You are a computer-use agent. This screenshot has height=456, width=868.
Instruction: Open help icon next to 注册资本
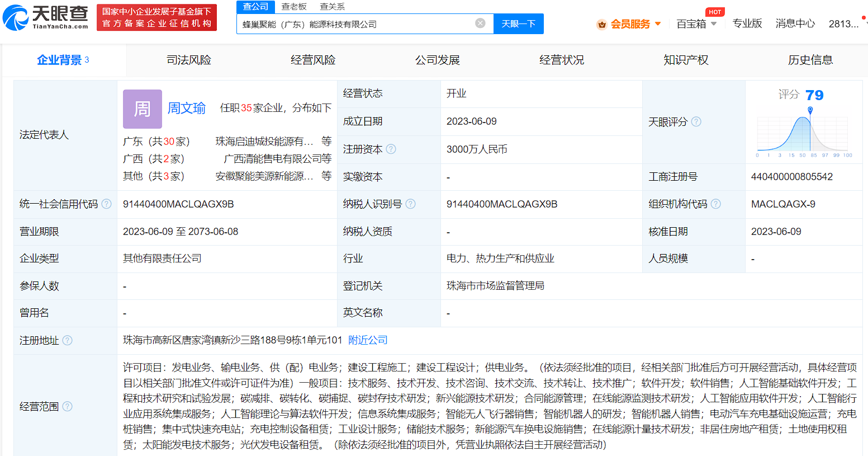[391, 149]
